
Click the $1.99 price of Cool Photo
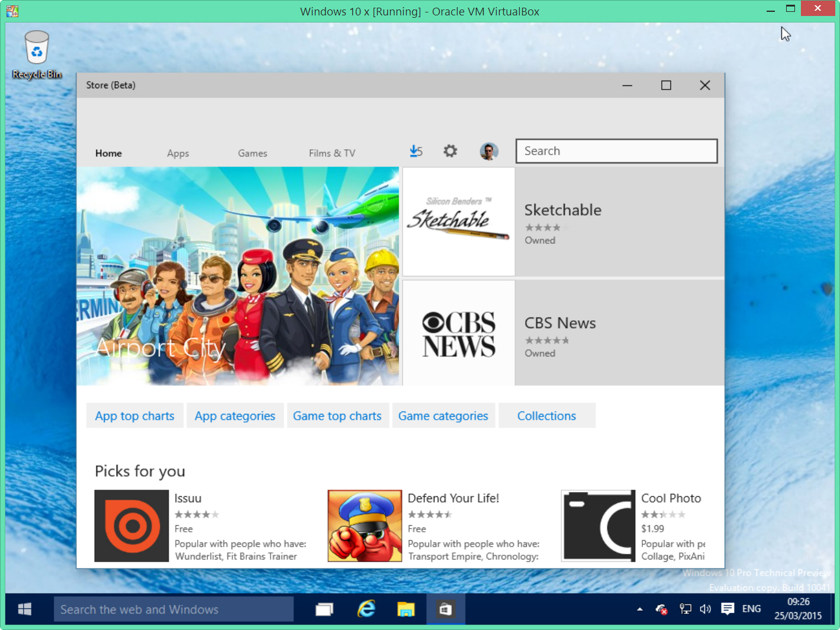(x=652, y=529)
